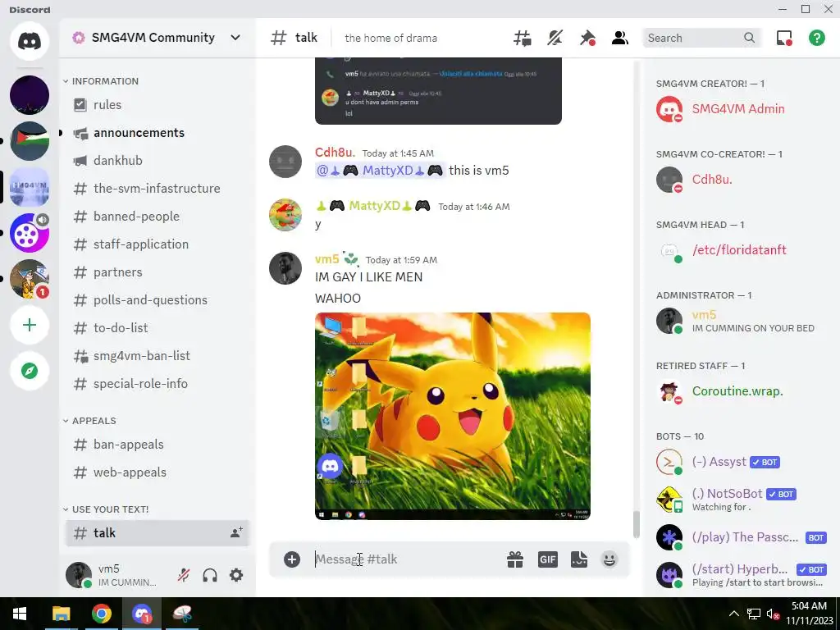
Task: Open Discord home direct messages button
Action: coord(30,41)
